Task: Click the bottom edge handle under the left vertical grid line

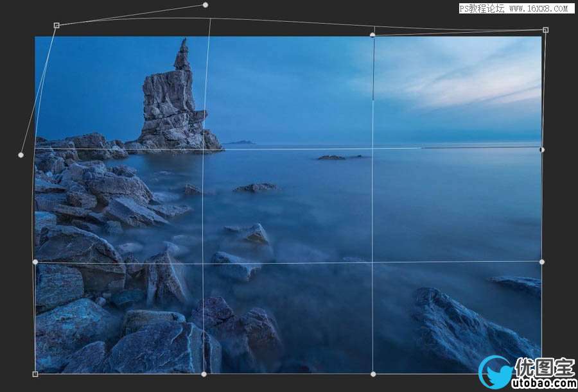Action: (x=204, y=374)
